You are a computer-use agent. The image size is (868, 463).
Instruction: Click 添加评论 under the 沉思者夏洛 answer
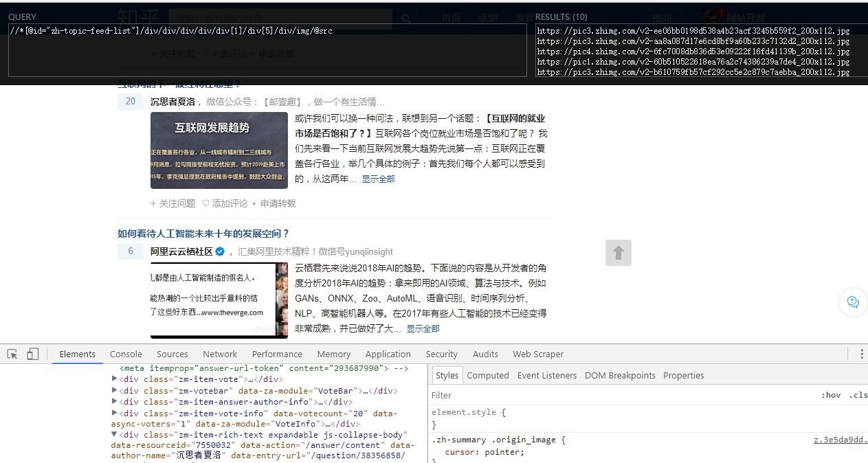click(x=225, y=203)
